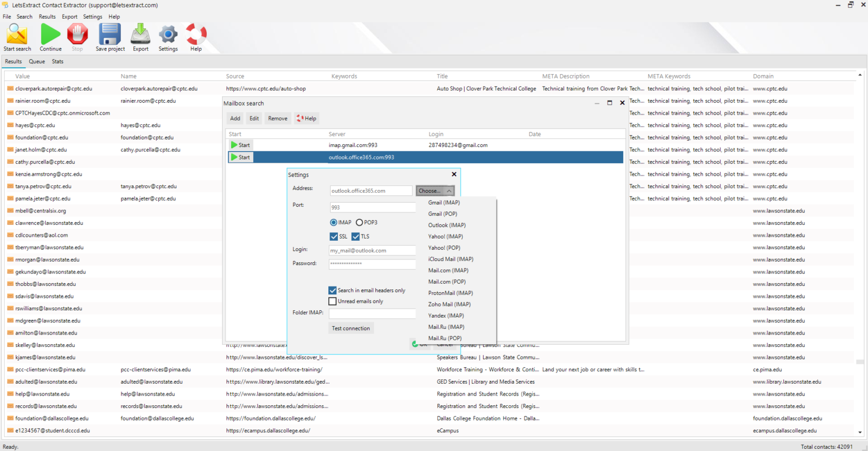
Task: Open the Settings gear icon
Action: pyautogui.click(x=168, y=34)
